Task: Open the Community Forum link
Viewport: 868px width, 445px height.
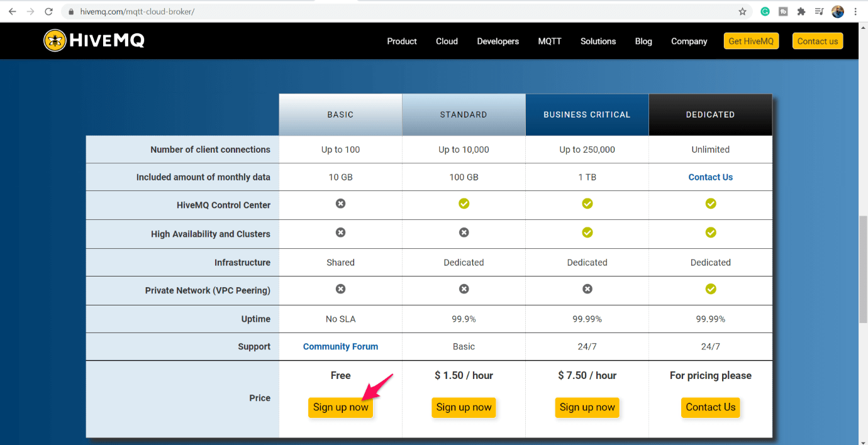Action: pyautogui.click(x=340, y=346)
